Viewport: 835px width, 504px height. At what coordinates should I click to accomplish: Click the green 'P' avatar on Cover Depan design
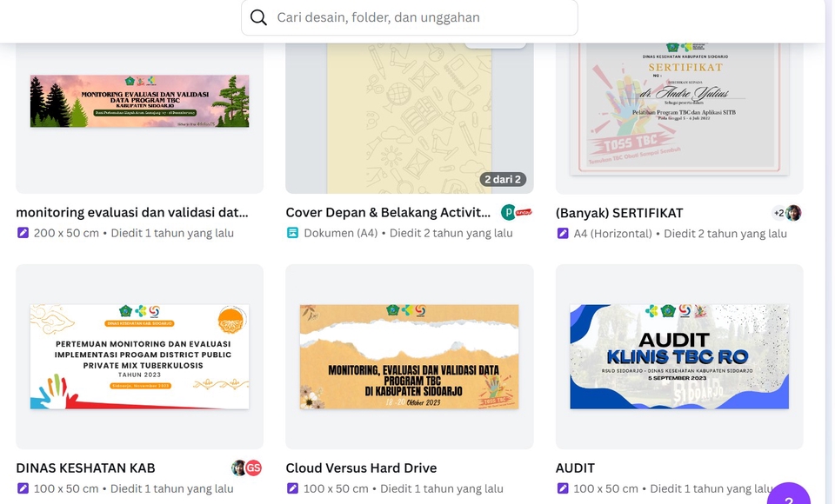[x=509, y=213]
